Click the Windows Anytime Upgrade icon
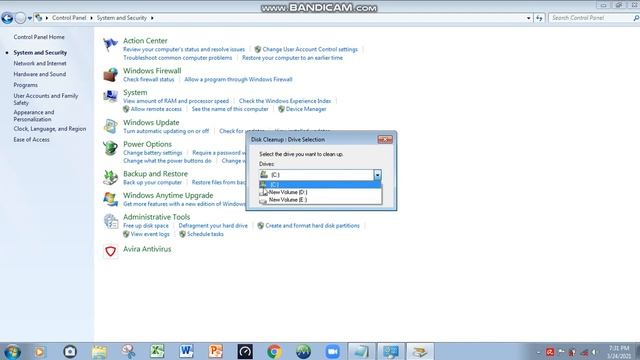Image resolution: width=640 pixels, height=360 pixels. click(110, 199)
